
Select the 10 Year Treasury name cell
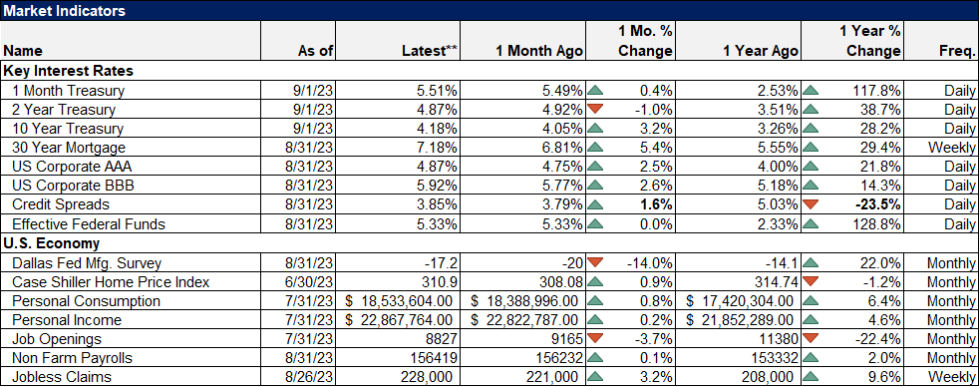pyautogui.click(x=130, y=129)
